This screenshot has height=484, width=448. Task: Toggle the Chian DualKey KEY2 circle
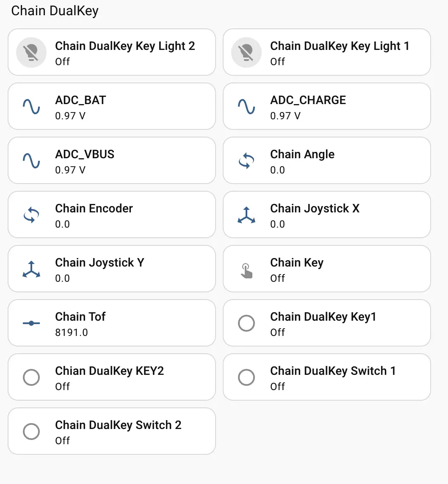(x=31, y=377)
